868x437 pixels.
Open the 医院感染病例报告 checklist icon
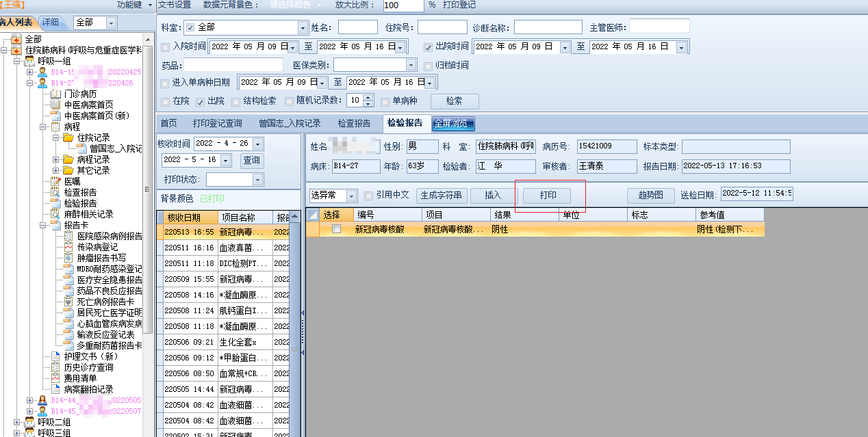pos(68,236)
